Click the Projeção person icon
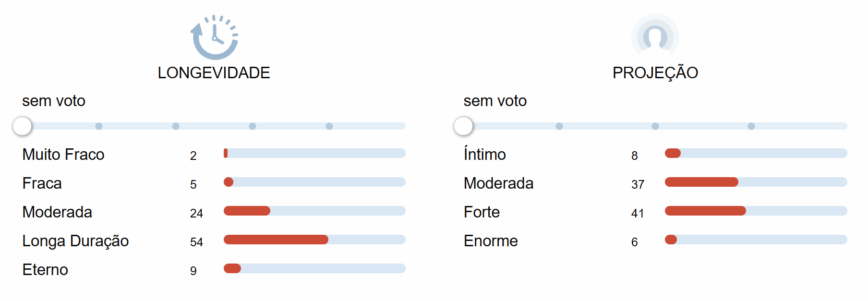This screenshot has height=301, width=868. tap(655, 37)
